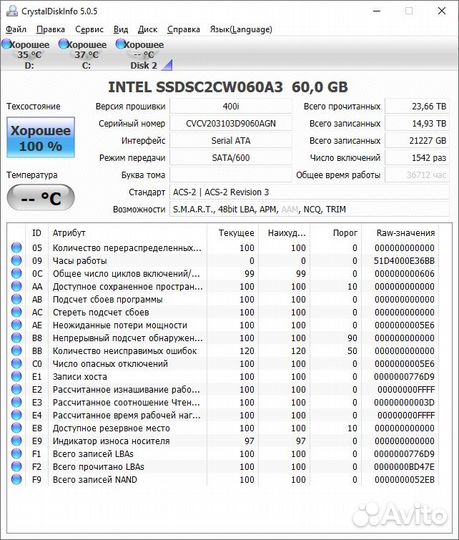Click the Хорошее 100 % health status button

tap(41, 137)
